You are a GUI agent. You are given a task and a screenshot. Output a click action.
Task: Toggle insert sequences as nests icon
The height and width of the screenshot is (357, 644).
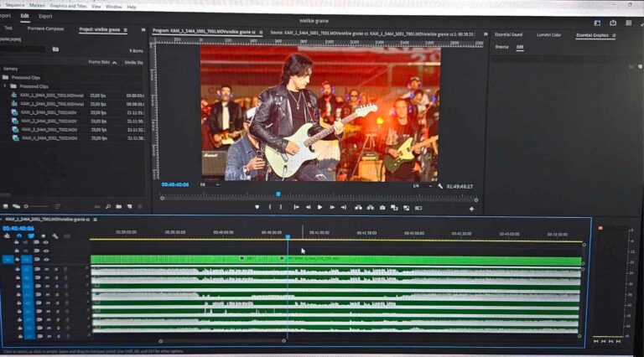[7, 236]
